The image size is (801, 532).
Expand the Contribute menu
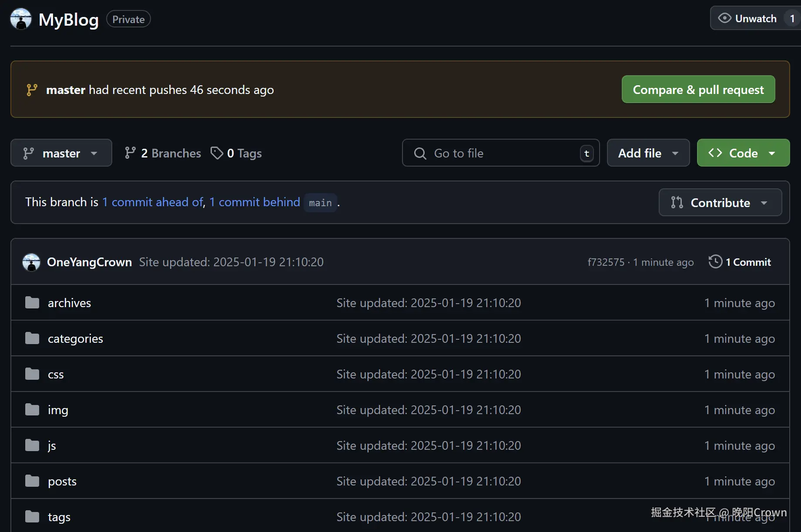point(720,203)
